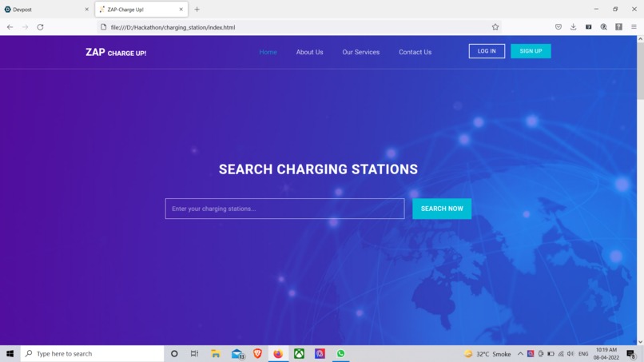Open Task View on the taskbar
Screen dimensions: 644x362
[x=195, y=353]
